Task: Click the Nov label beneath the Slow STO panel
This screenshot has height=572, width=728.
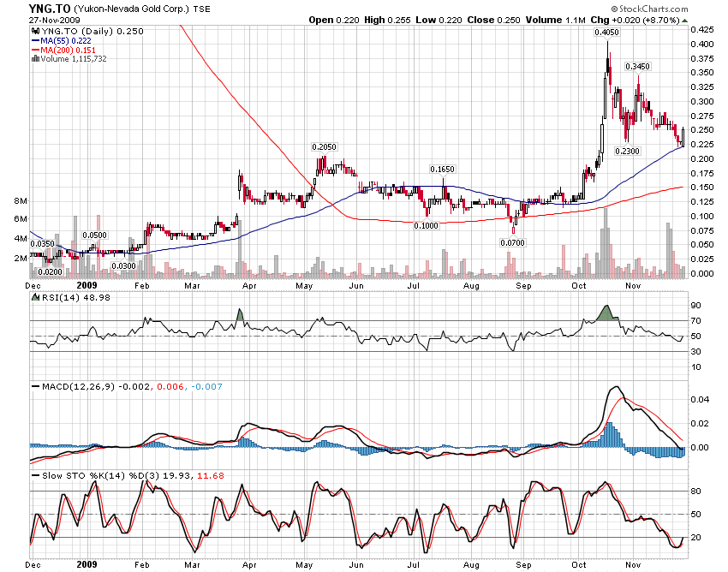Action: [x=633, y=564]
